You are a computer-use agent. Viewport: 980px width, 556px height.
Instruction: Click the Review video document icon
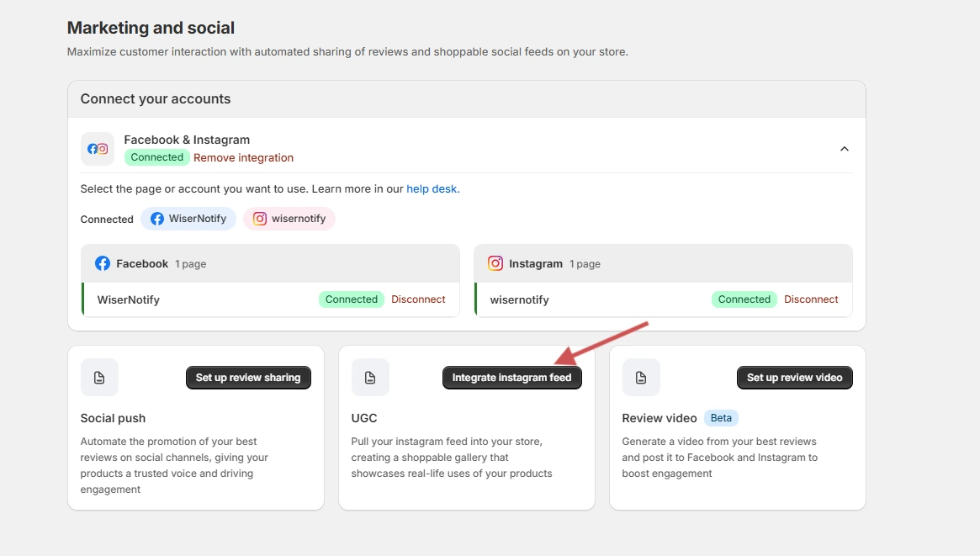click(641, 378)
